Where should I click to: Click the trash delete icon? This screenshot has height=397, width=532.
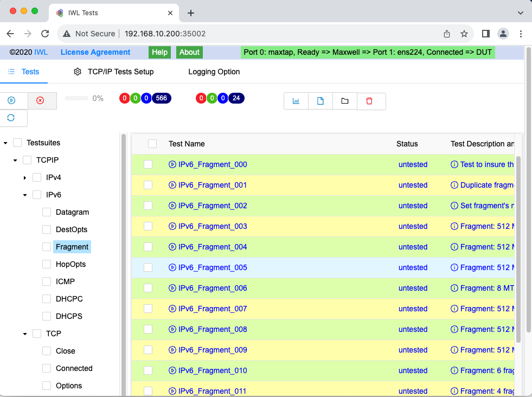click(x=371, y=100)
